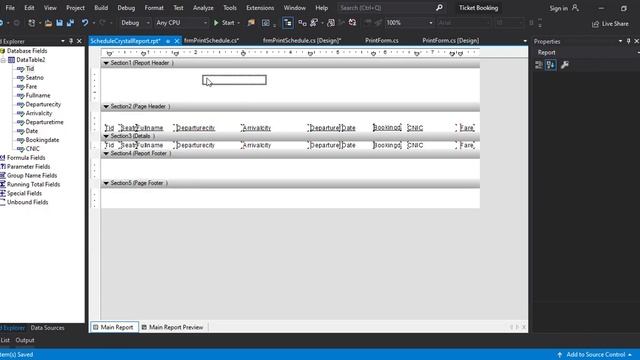Open the View menu

click(50, 8)
